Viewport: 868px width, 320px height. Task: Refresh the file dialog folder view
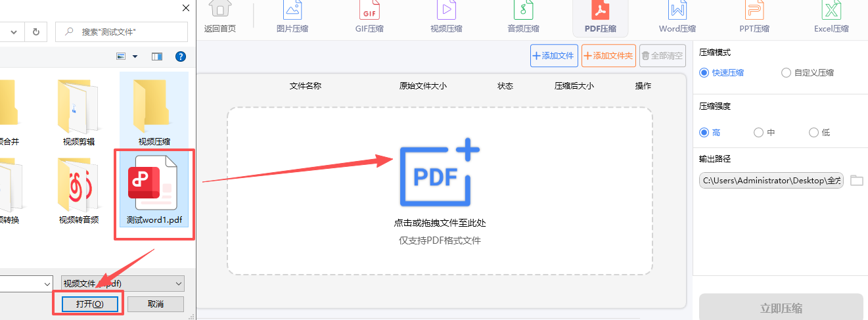[35, 32]
